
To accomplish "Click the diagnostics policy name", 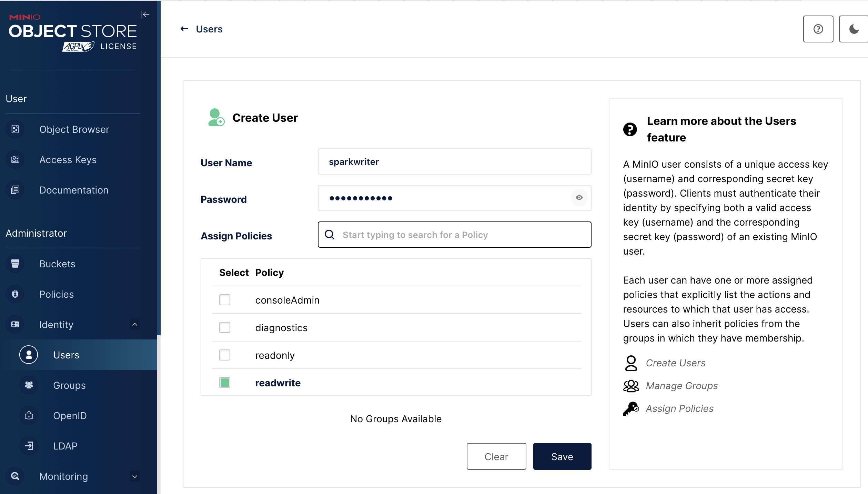I will [281, 328].
